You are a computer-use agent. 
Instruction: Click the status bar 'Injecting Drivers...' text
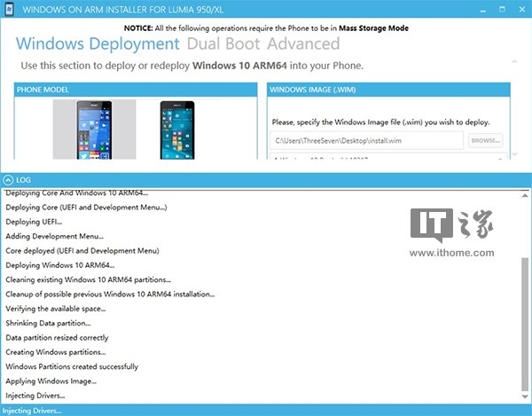32,411
